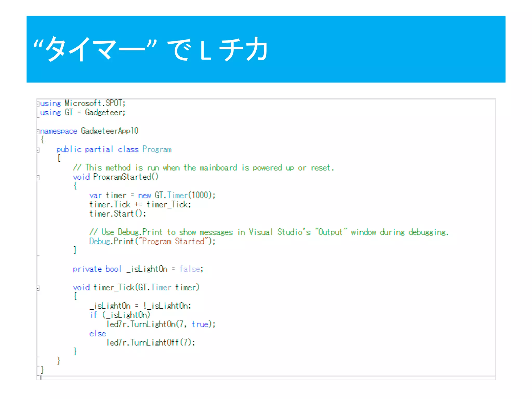Click the line Debug.Print("Program Started");
The height and width of the screenshot is (399, 532).
pos(152,241)
